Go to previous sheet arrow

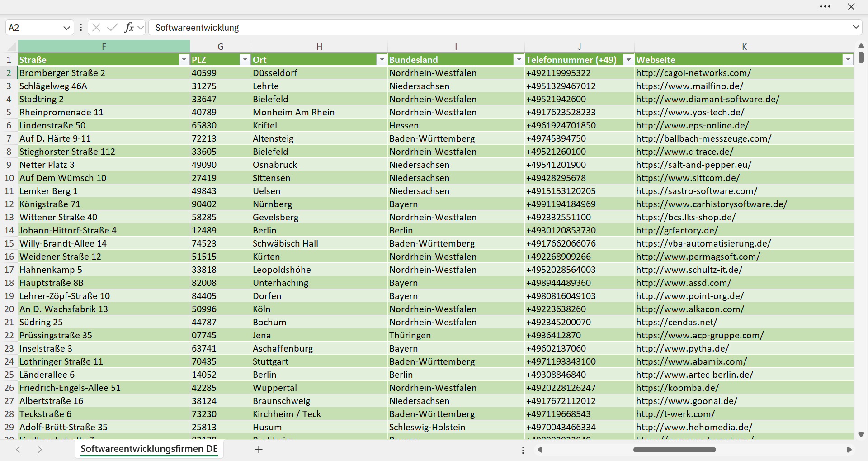coord(18,450)
